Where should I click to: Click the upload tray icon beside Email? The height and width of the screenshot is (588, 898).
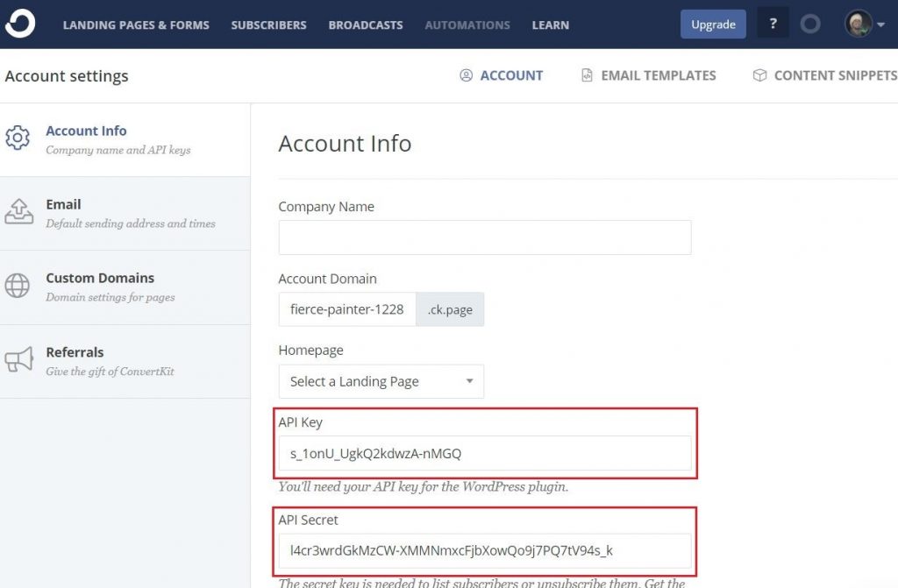coord(19,211)
